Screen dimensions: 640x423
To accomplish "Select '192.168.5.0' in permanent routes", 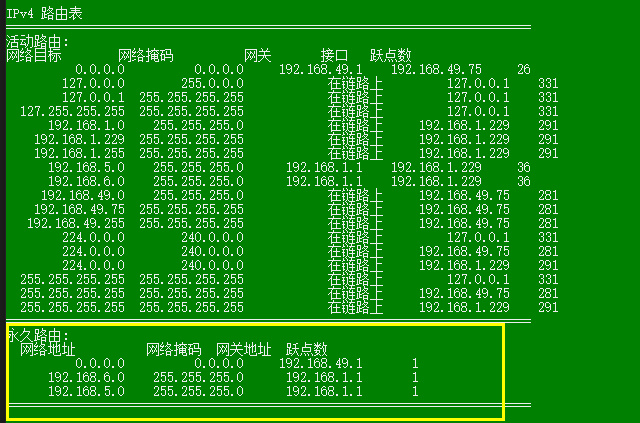I will [x=87, y=391].
